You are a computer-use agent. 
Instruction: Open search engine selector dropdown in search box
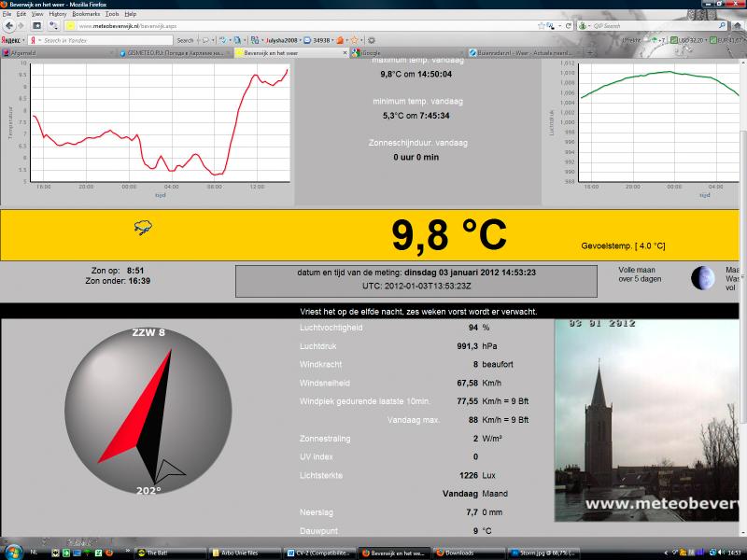[585, 26]
